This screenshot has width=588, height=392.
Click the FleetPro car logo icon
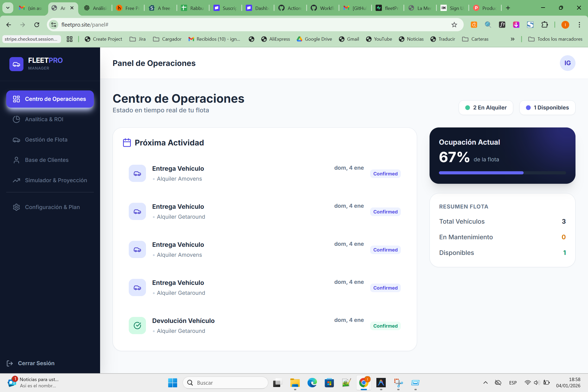tap(16, 64)
